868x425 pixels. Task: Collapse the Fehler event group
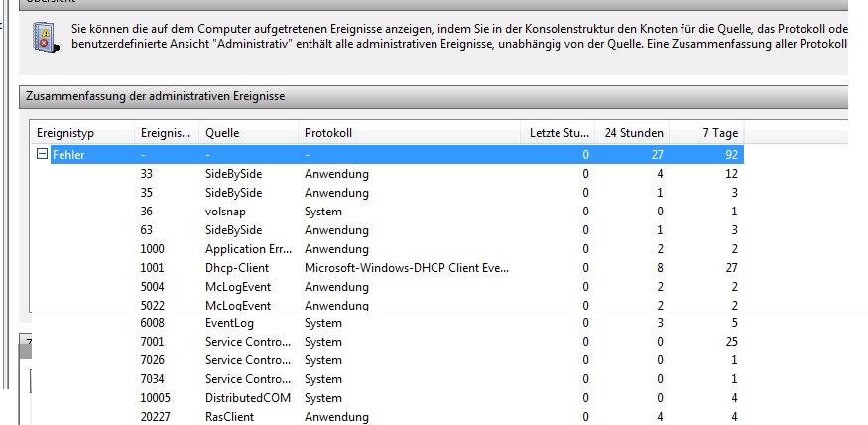point(42,155)
